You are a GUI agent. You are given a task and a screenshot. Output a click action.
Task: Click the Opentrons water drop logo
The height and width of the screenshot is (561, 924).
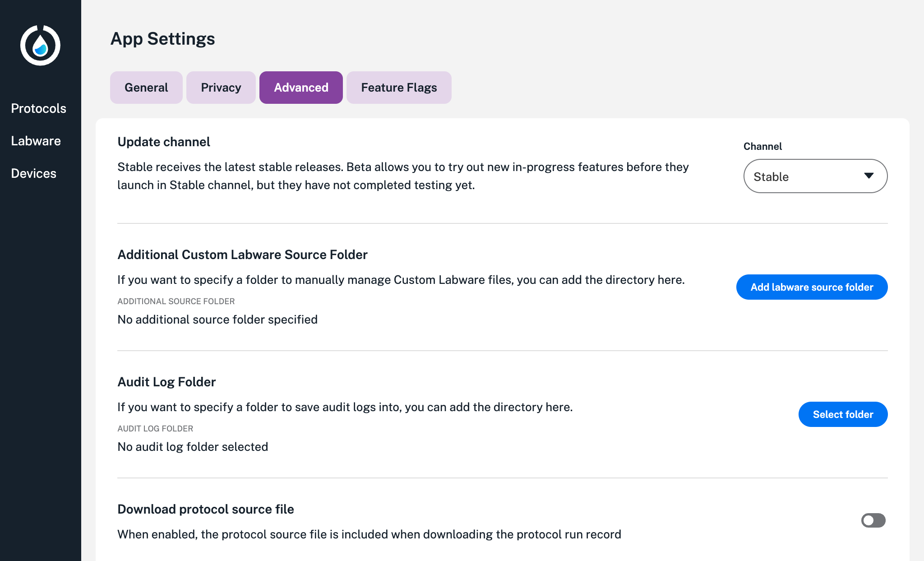40,45
